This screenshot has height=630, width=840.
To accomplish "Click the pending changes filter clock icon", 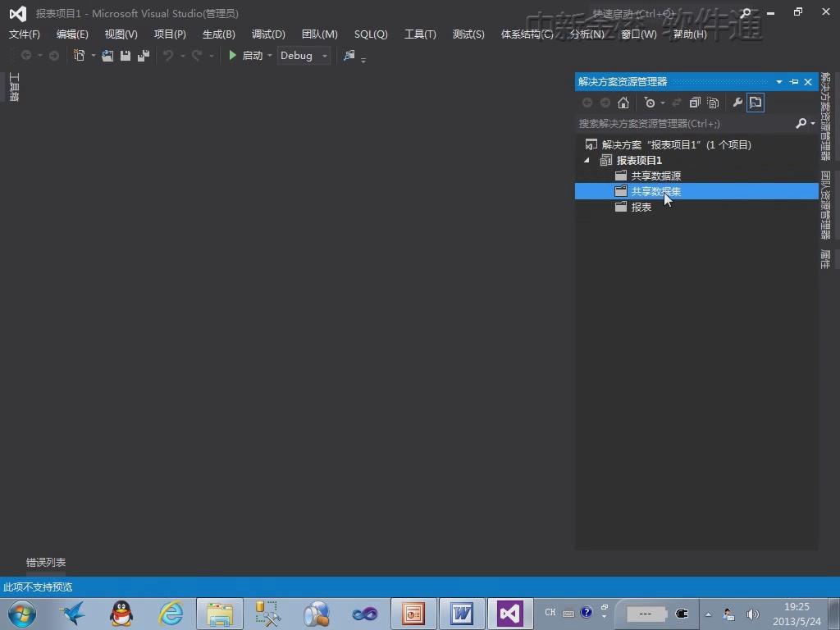I will (650, 103).
